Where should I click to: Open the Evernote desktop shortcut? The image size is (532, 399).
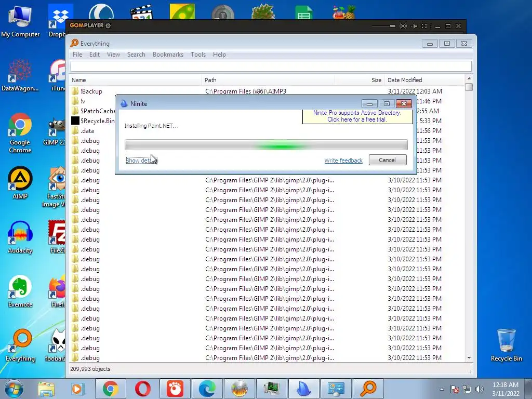pos(20,291)
